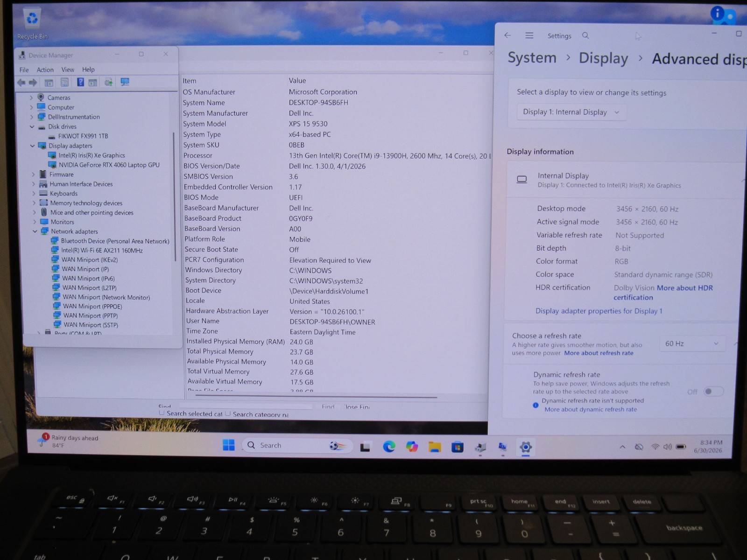Launch Microsoft Edge from taskbar
747x560 pixels.
[x=389, y=447]
